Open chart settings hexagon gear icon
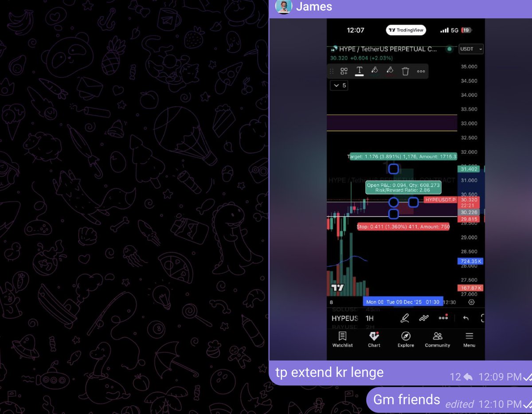 [471, 302]
